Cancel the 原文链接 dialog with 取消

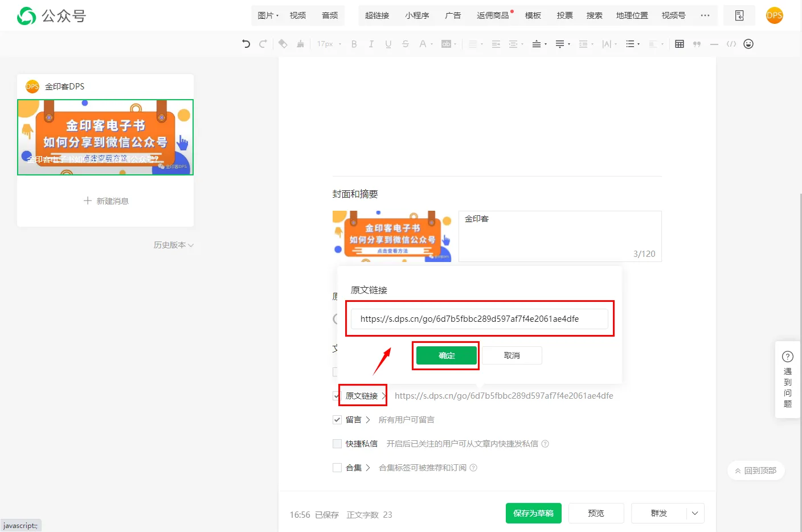(512, 355)
